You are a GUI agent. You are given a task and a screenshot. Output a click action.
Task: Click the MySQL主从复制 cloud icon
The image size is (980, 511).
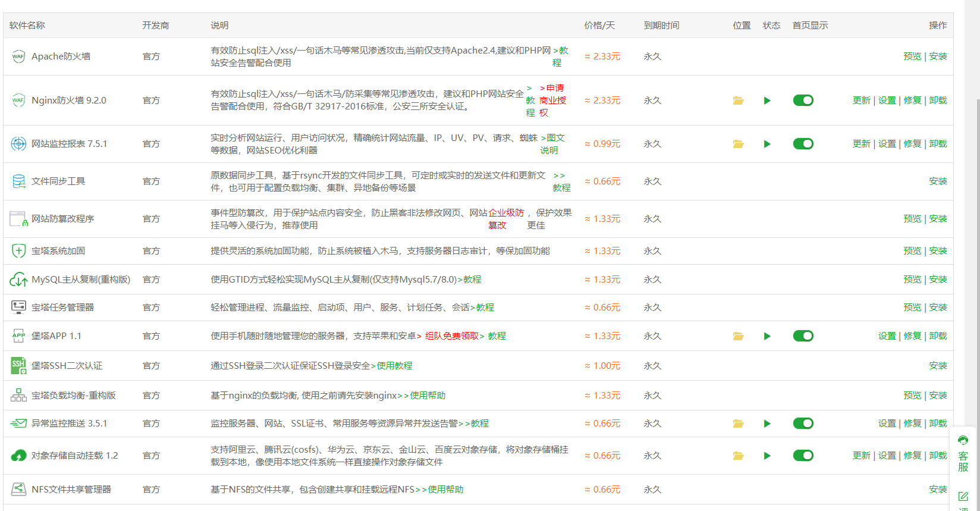(18, 279)
